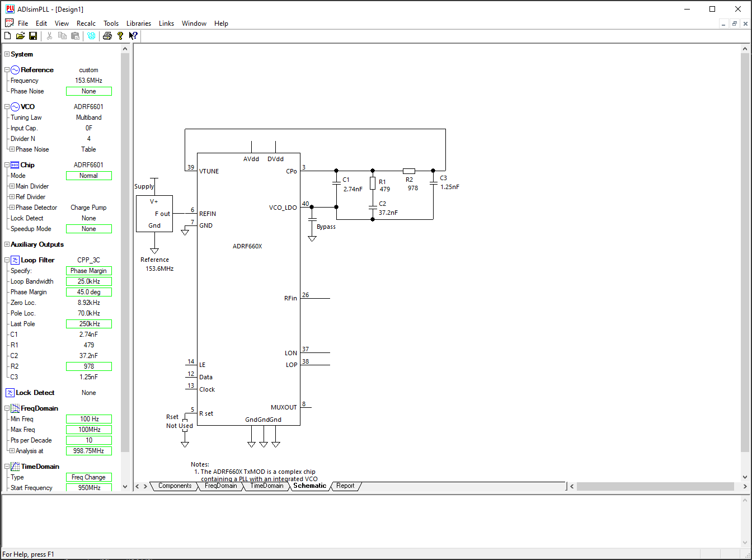
Task: Open a design file via the folder icon
Action: [20, 36]
